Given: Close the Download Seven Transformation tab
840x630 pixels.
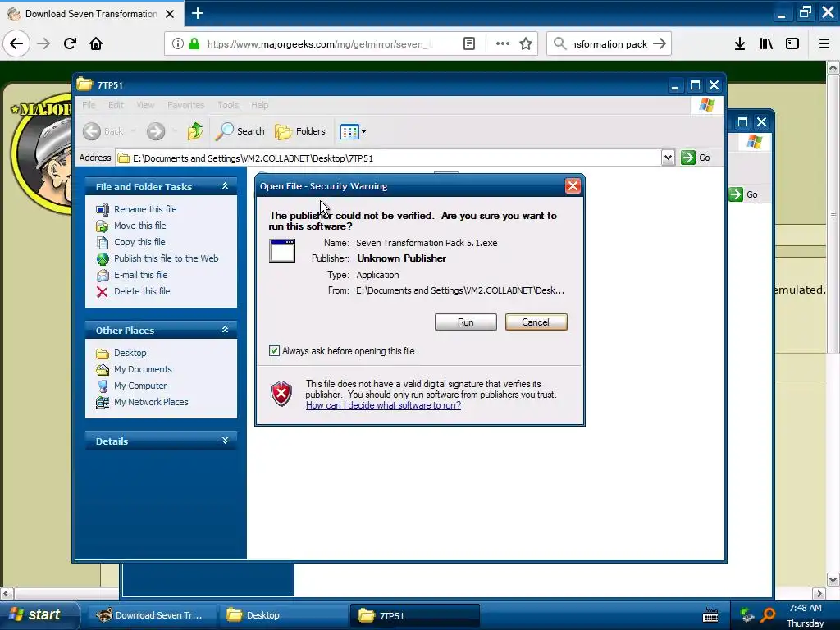Looking at the screenshot, I should 170,14.
